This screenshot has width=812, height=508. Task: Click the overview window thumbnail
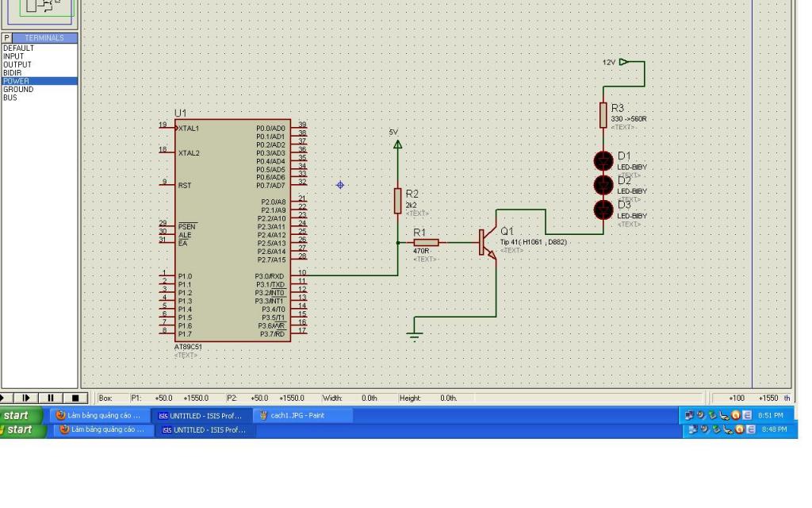pos(40,13)
